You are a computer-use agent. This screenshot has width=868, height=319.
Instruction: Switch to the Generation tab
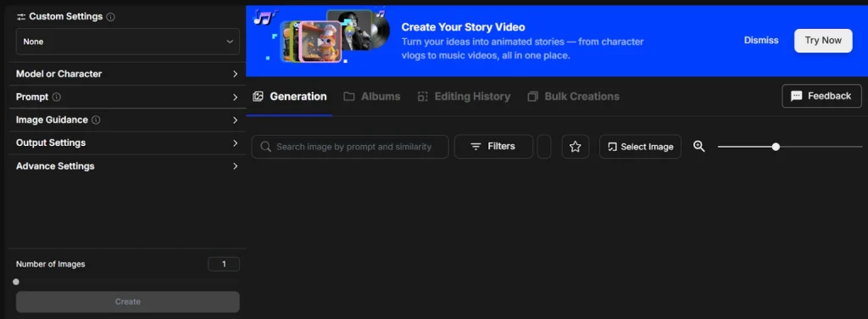[290, 97]
